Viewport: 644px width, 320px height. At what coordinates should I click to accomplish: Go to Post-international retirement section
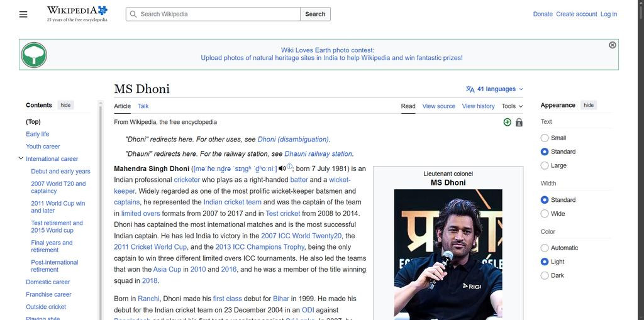[55, 266]
